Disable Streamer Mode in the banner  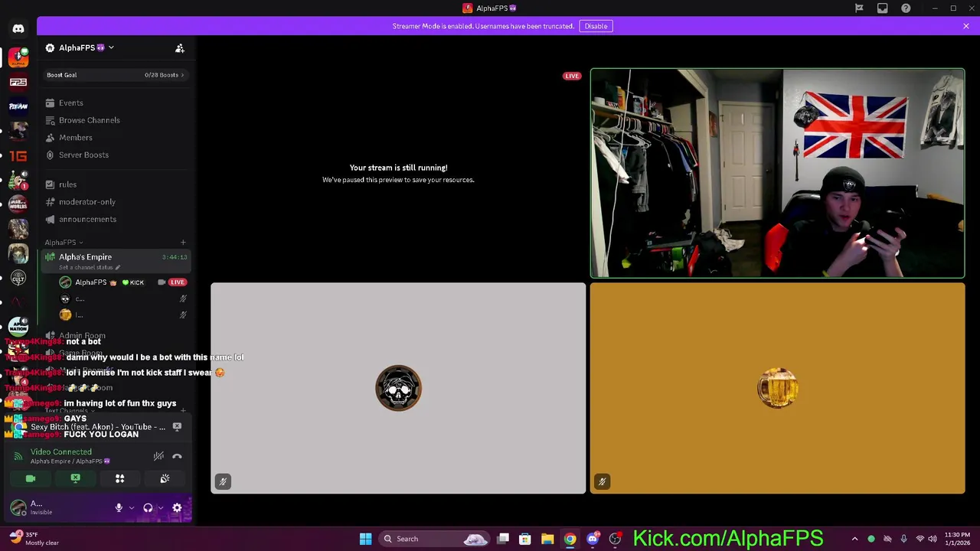596,26
